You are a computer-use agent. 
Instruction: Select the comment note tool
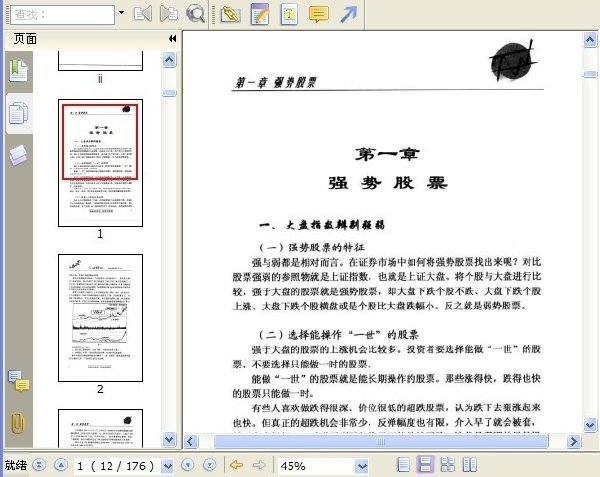pyautogui.click(x=318, y=15)
